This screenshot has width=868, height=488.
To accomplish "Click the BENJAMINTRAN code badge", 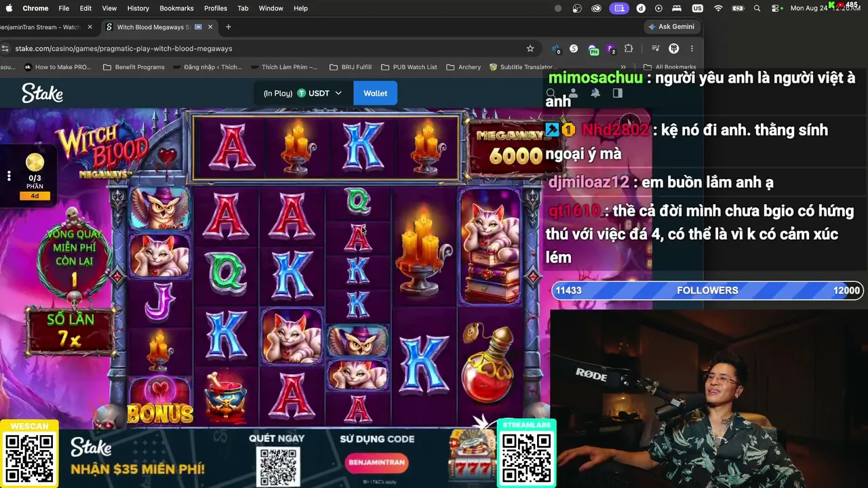I will coord(377,462).
